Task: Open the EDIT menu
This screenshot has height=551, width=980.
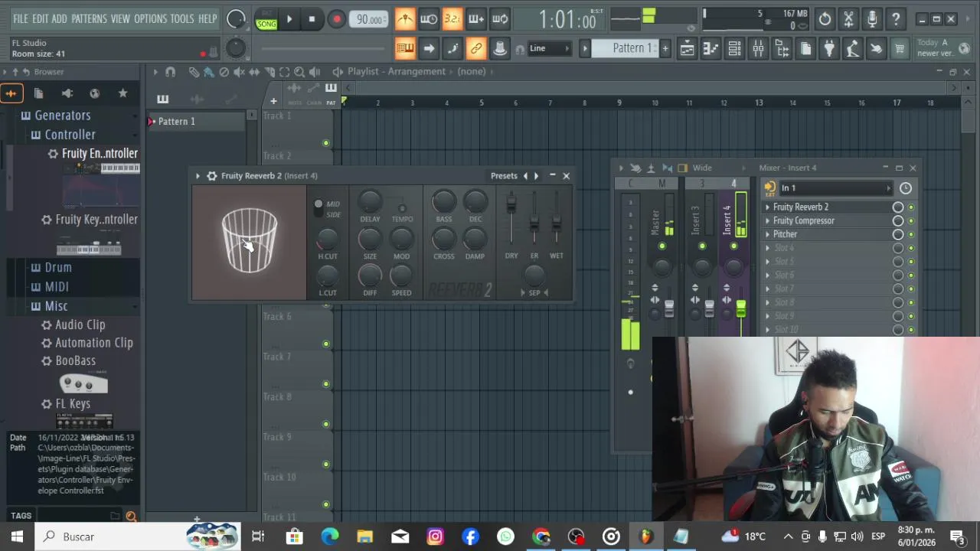Action: click(x=40, y=18)
